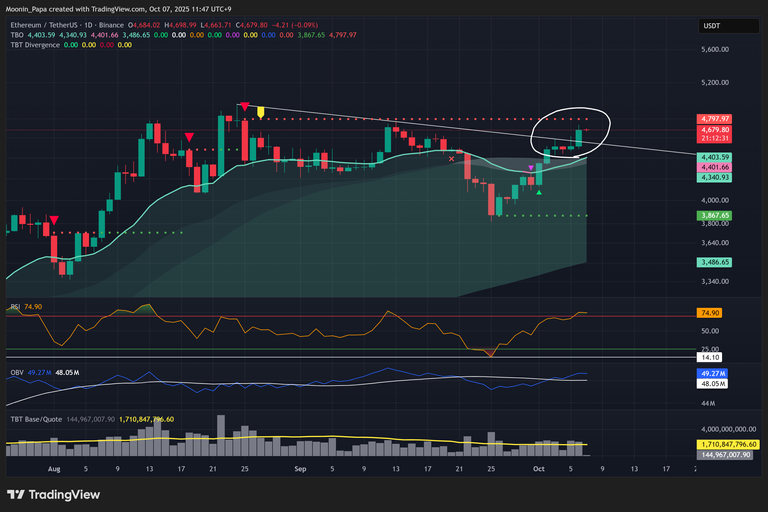Click the green 3,867.65 price label
Image resolution: width=768 pixels, height=512 pixels.
pos(716,215)
